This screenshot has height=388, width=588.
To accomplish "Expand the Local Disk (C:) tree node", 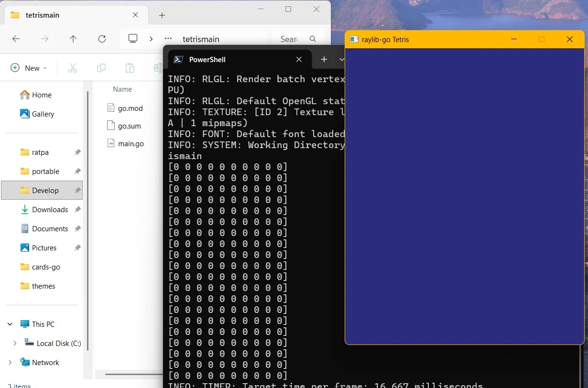I will 15,343.
